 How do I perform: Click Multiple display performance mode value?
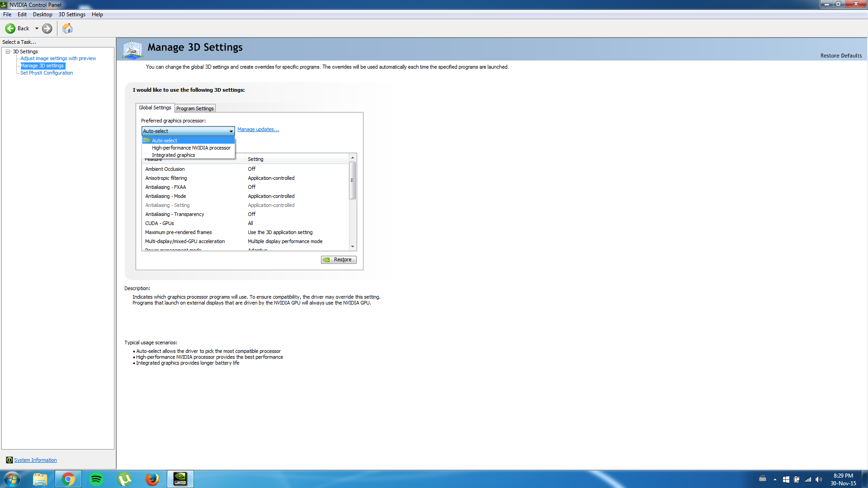(285, 241)
